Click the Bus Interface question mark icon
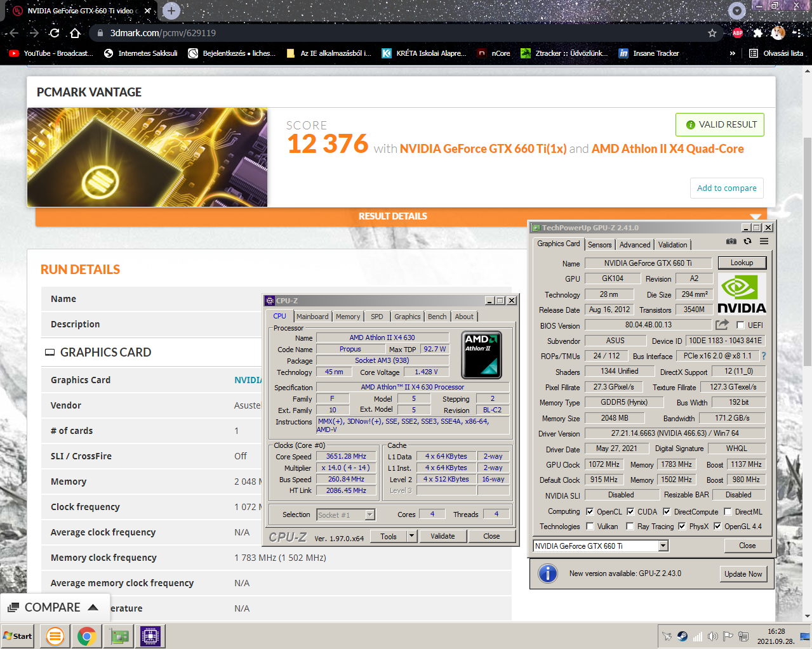The width and height of the screenshot is (812, 649). pyautogui.click(x=764, y=356)
